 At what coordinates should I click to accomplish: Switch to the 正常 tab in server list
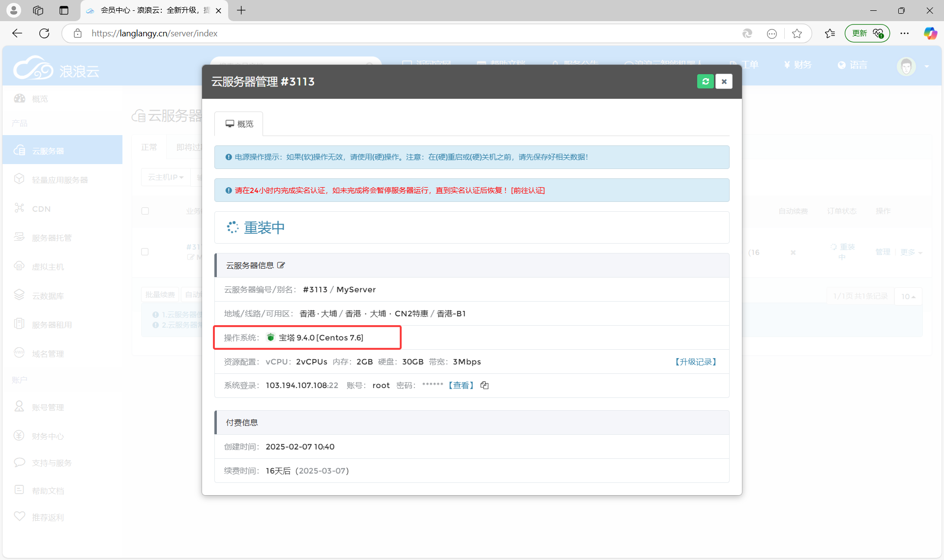coord(149,146)
